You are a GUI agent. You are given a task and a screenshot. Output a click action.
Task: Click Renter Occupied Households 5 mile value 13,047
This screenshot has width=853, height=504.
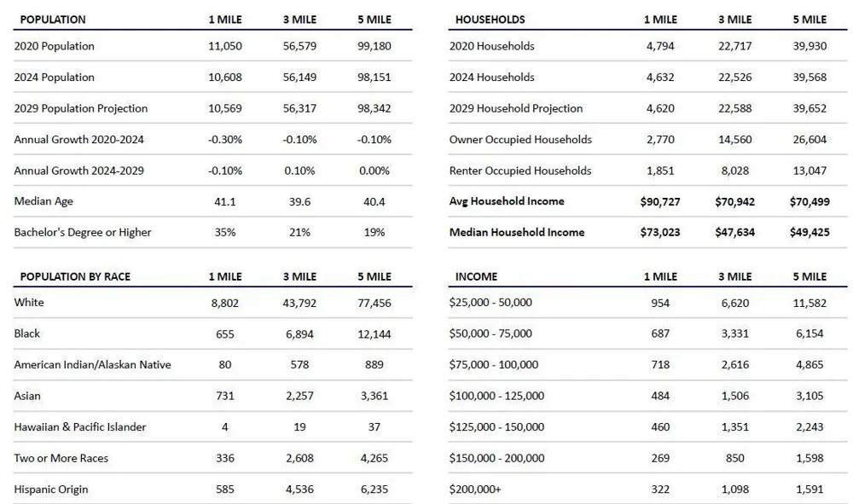809,171
